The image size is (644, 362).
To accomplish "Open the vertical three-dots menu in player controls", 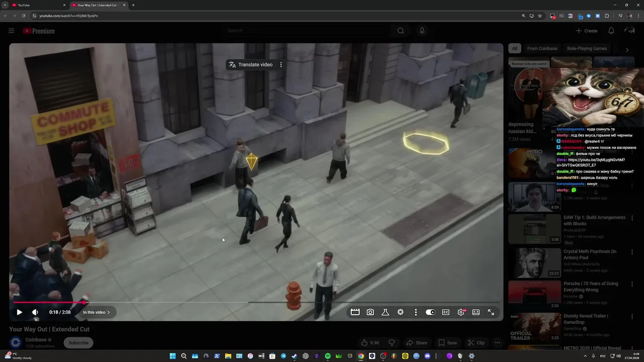I will tap(416, 312).
